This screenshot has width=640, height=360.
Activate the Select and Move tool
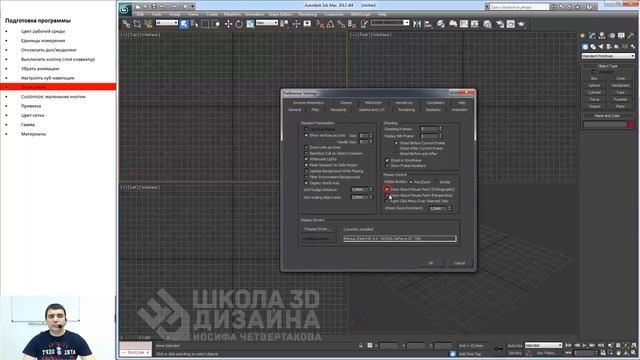tap(228, 24)
